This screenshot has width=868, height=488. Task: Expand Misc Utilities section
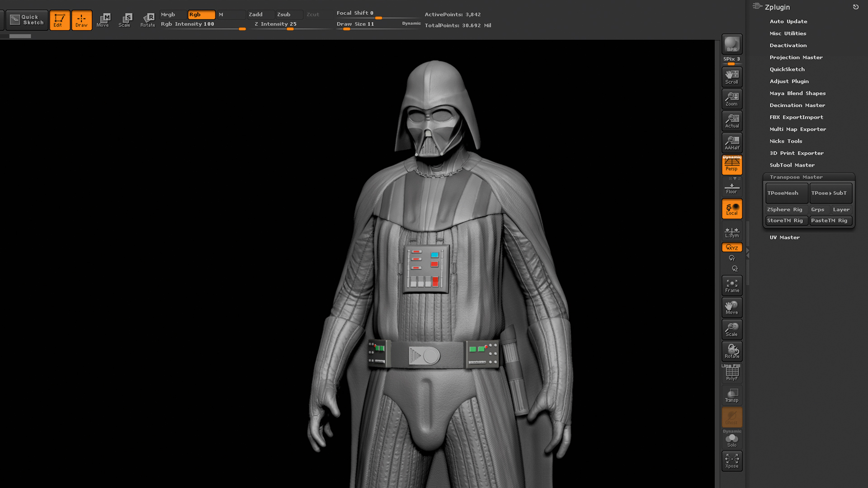click(x=788, y=33)
